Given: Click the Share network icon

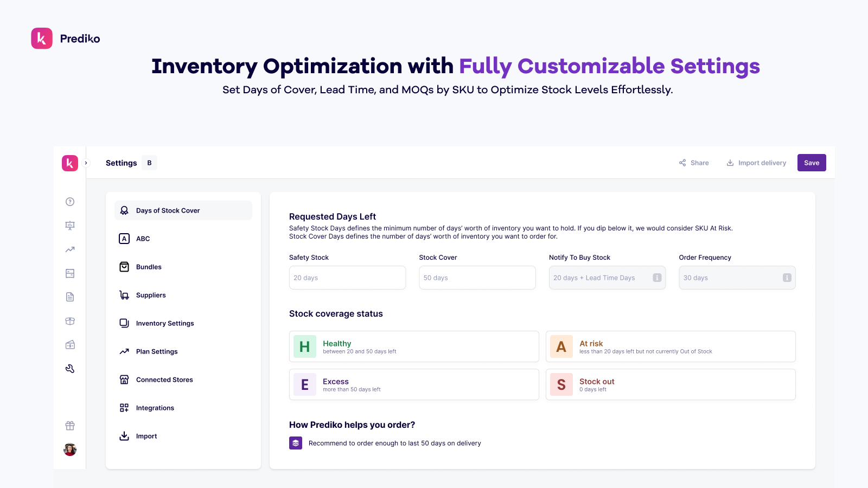Looking at the screenshot, I should [682, 163].
